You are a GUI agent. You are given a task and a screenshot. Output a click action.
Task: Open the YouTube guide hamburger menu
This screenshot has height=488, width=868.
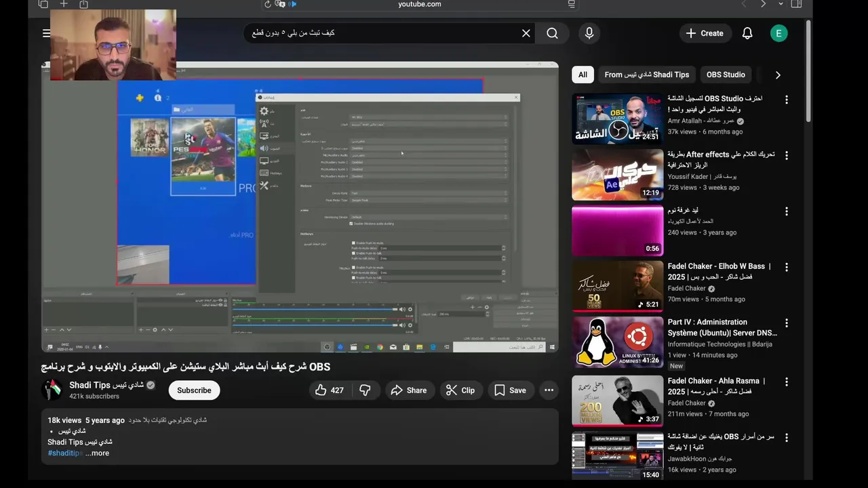point(46,33)
